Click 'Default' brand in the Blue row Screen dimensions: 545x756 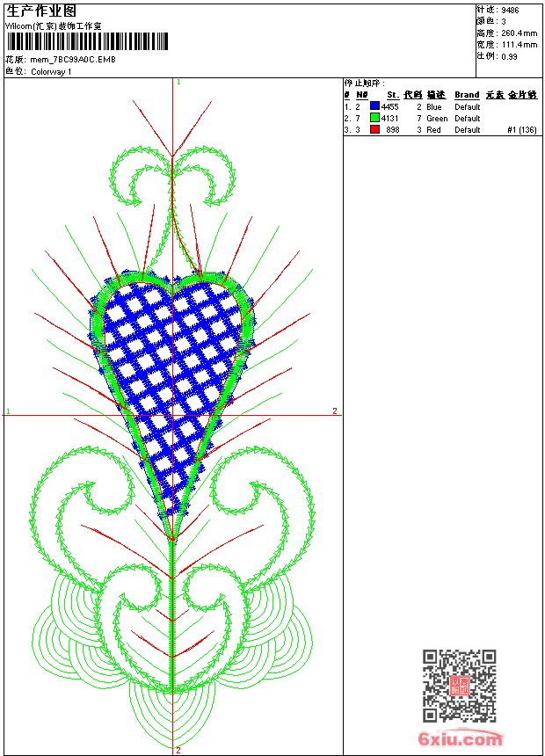pos(468,107)
